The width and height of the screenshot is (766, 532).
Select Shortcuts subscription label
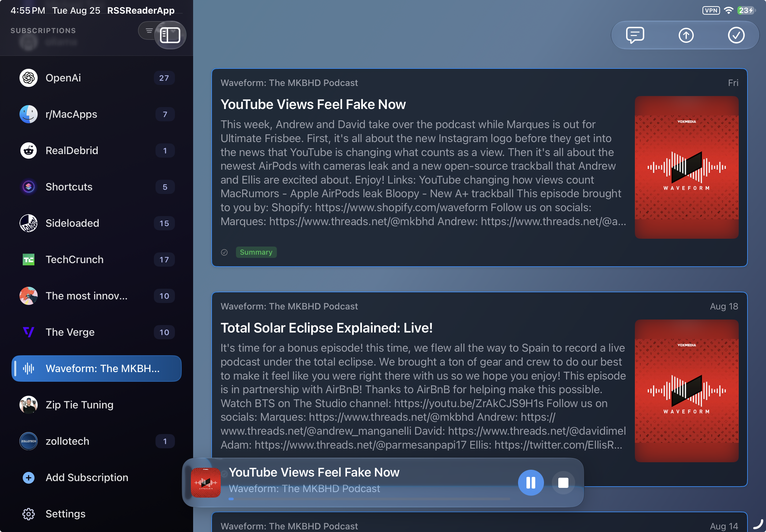pos(69,187)
